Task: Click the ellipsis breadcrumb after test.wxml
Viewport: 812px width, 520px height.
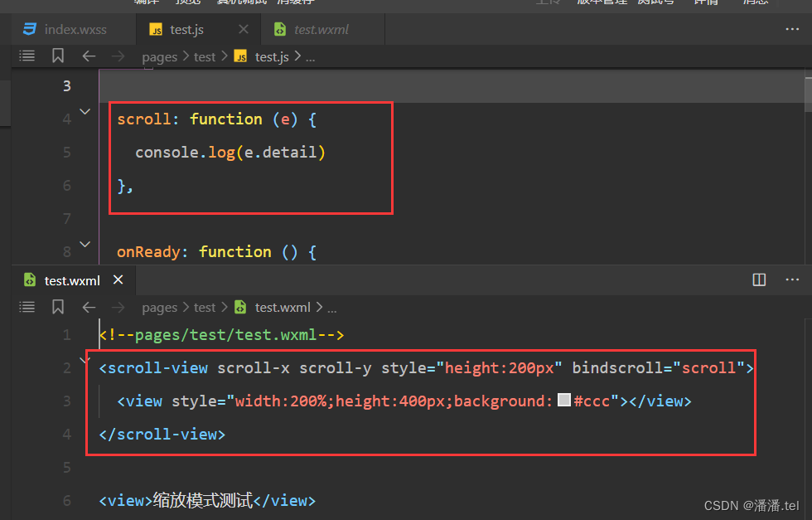Action: click(332, 309)
